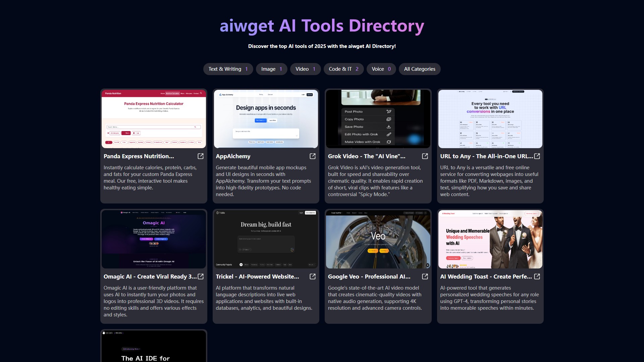The height and width of the screenshot is (362, 644).
Task: Choose the Code & IT category
Action: click(x=343, y=69)
